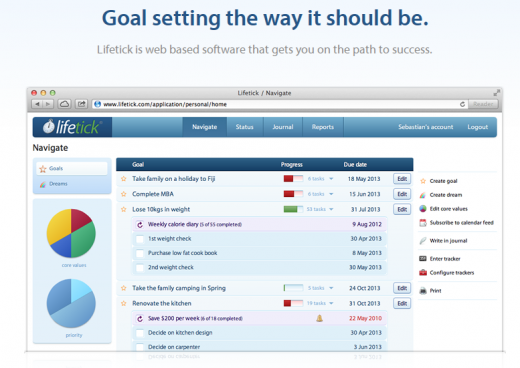Check the 1st weight check task box
Screen dimensions: 520x368
(x=140, y=239)
